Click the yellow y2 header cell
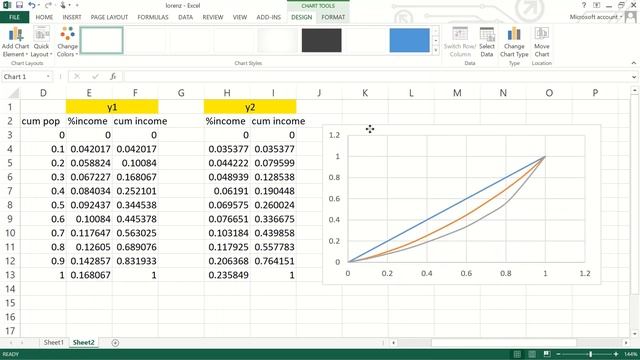This screenshot has height=360, width=640. coord(250,107)
